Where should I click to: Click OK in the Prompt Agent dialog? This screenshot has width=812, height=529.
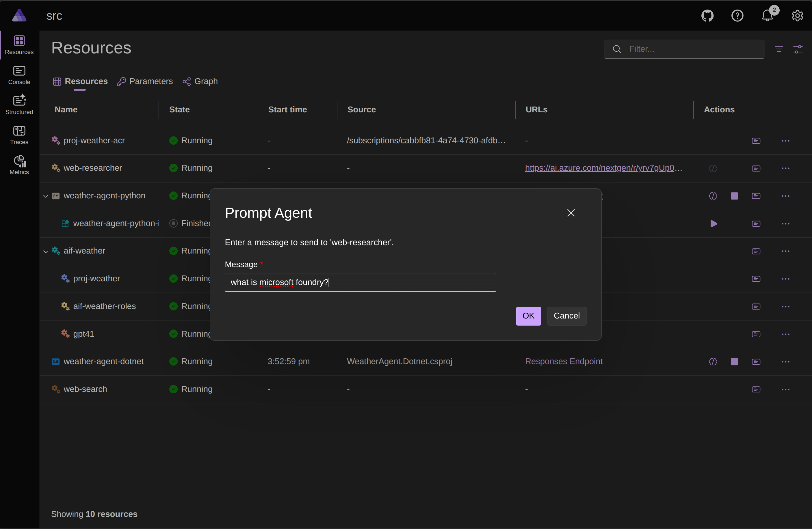pyautogui.click(x=528, y=316)
